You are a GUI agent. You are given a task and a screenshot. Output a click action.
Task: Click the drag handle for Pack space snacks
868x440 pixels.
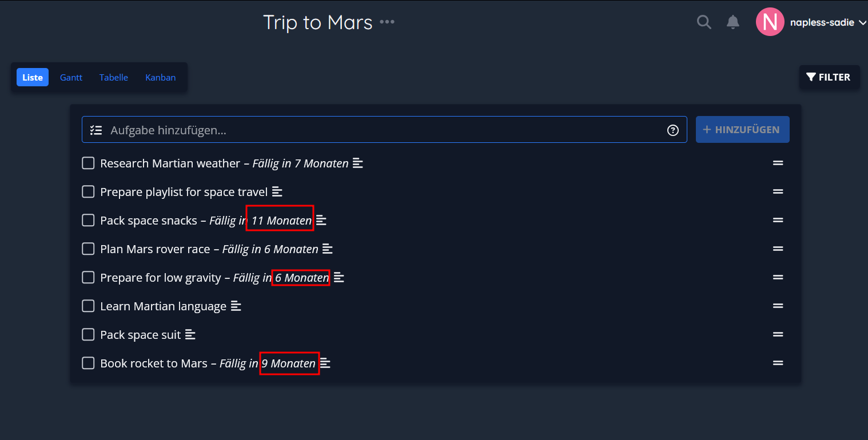(x=778, y=220)
